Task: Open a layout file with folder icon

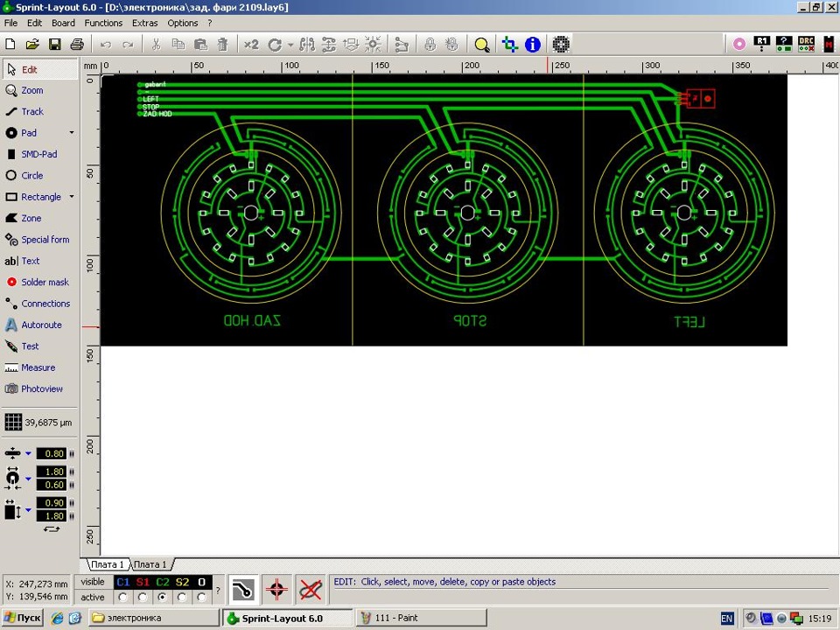Action: click(32, 45)
